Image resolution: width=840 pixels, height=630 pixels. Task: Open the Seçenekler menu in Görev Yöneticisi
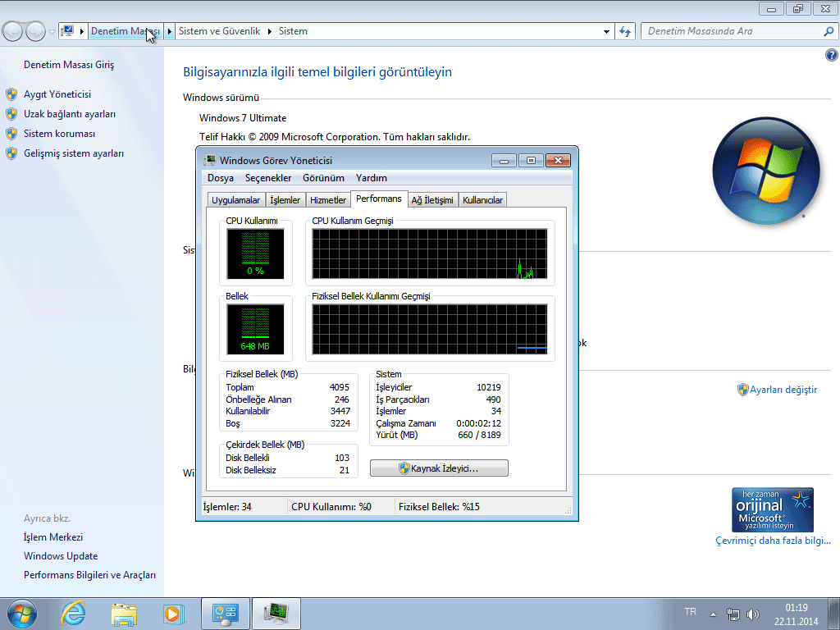coord(268,177)
